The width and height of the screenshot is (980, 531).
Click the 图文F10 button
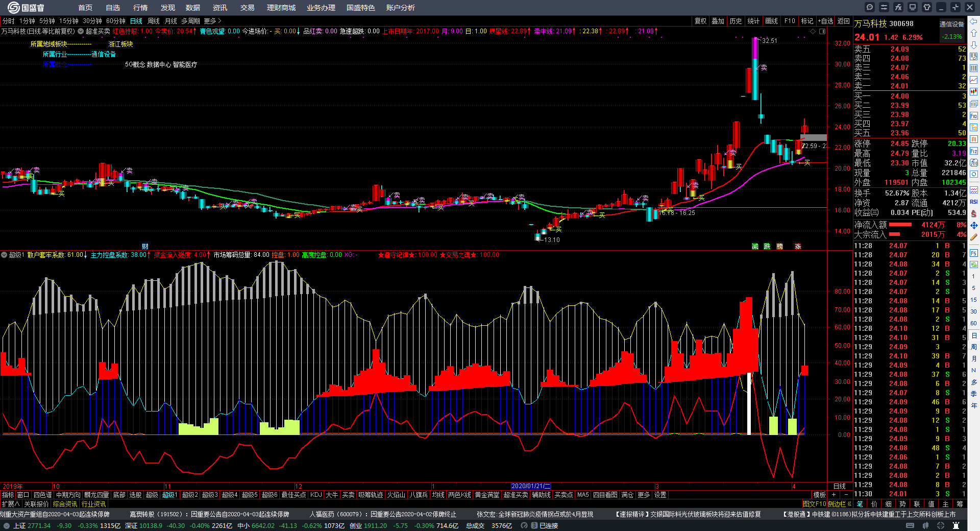tap(814, 504)
